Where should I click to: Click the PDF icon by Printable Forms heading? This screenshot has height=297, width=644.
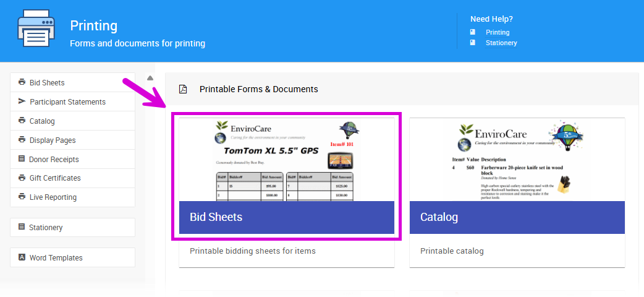[x=183, y=89]
